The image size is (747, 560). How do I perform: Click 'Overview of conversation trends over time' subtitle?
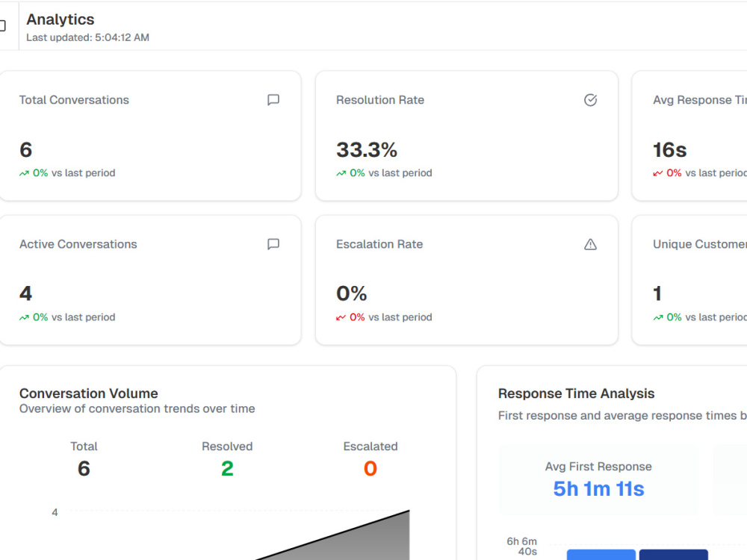(x=137, y=408)
